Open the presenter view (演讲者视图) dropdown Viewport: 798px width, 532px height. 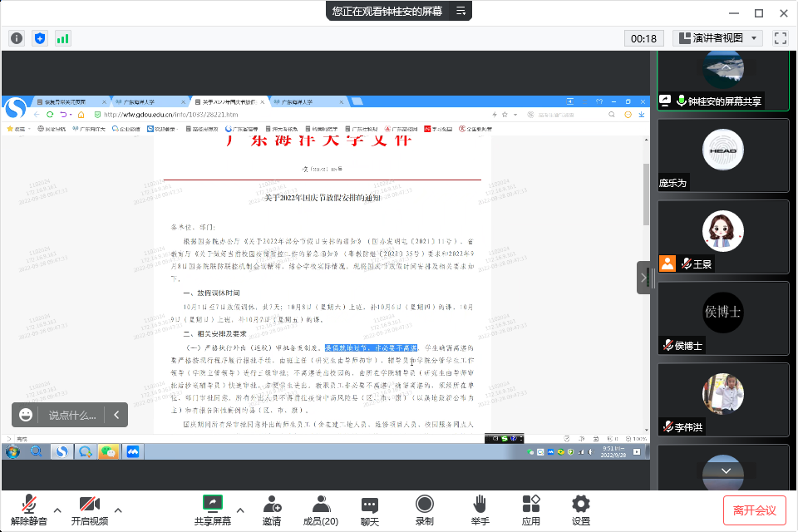[x=717, y=38]
